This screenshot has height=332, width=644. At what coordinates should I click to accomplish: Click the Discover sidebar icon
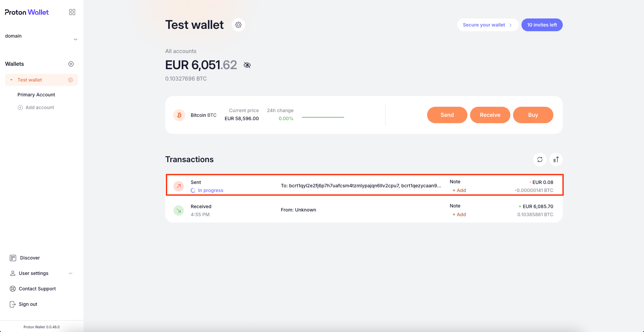(13, 258)
